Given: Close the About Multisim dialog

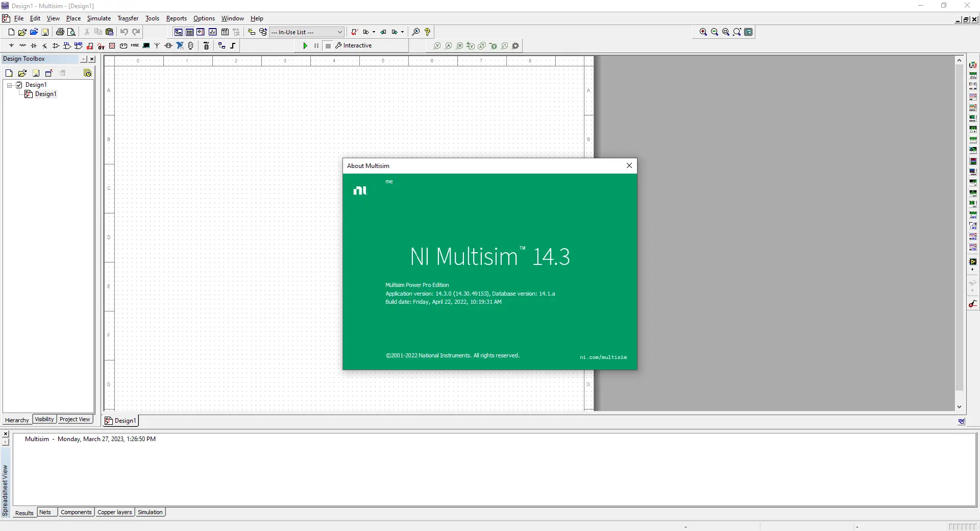Looking at the screenshot, I should 629,165.
